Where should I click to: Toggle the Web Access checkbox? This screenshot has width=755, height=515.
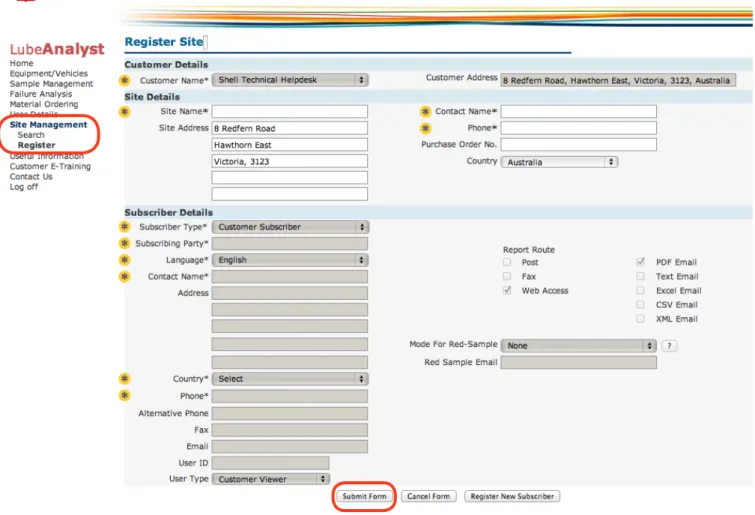[x=507, y=290]
